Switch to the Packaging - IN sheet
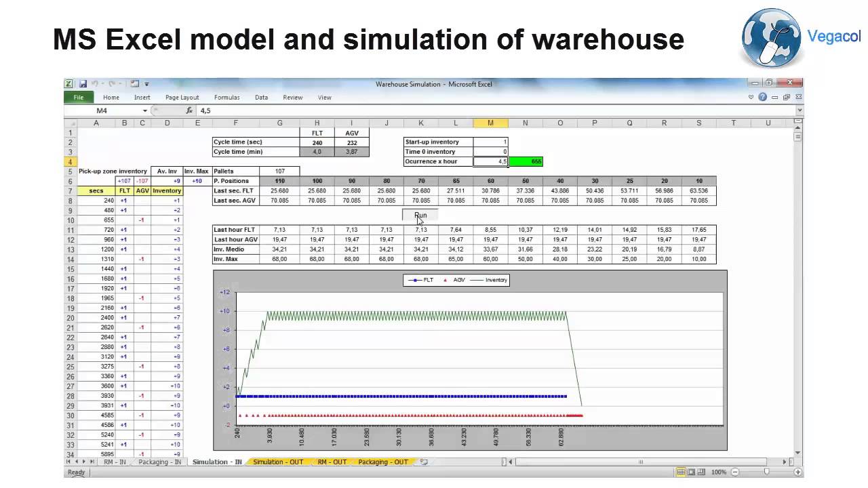Screen dimensions: 868x488 [x=159, y=462]
